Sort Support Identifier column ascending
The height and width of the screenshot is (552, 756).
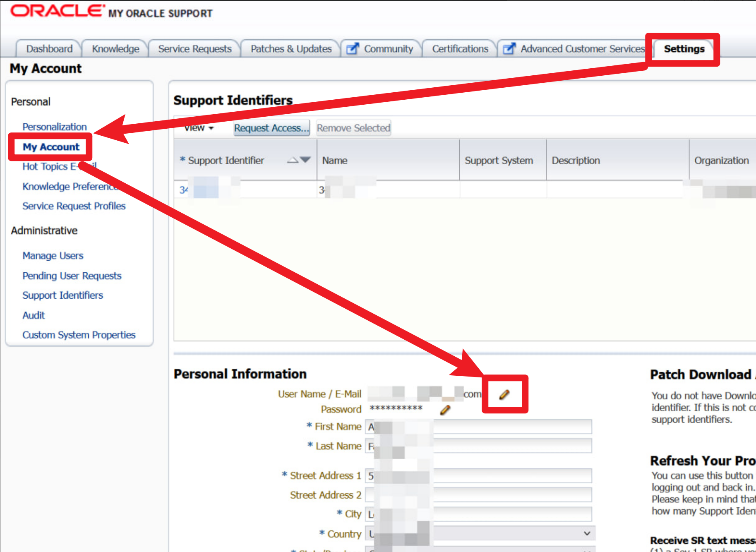coord(293,160)
